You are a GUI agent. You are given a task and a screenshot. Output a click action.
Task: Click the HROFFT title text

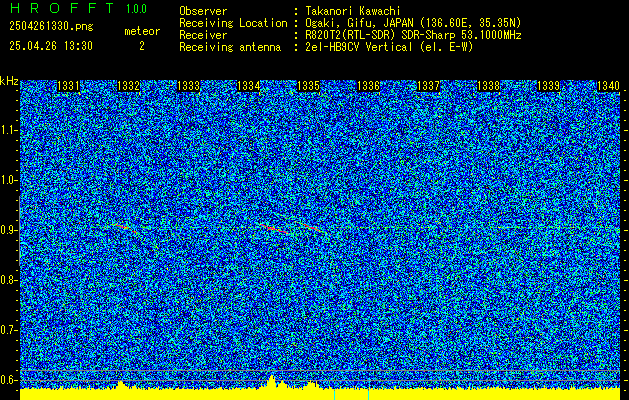click(62, 8)
